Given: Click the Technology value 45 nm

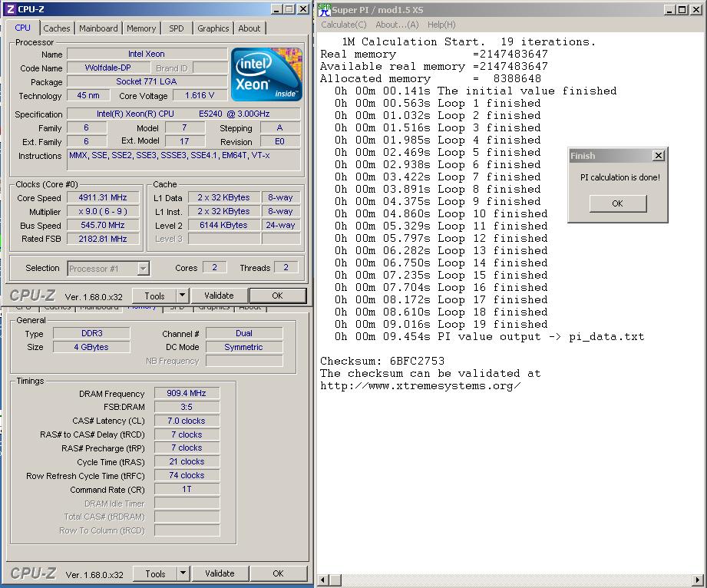Looking at the screenshot, I should (88, 96).
